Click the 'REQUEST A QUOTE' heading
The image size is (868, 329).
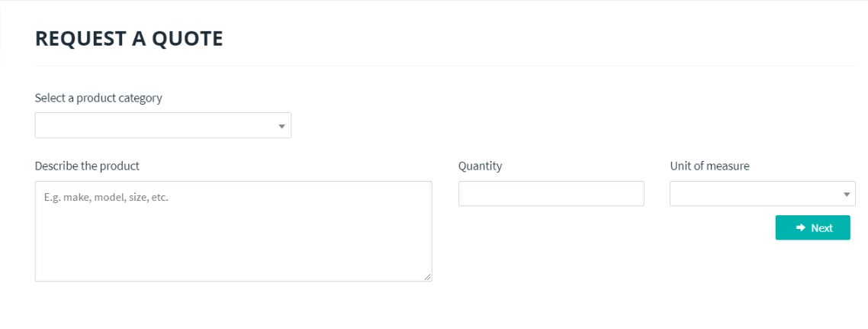(129, 39)
